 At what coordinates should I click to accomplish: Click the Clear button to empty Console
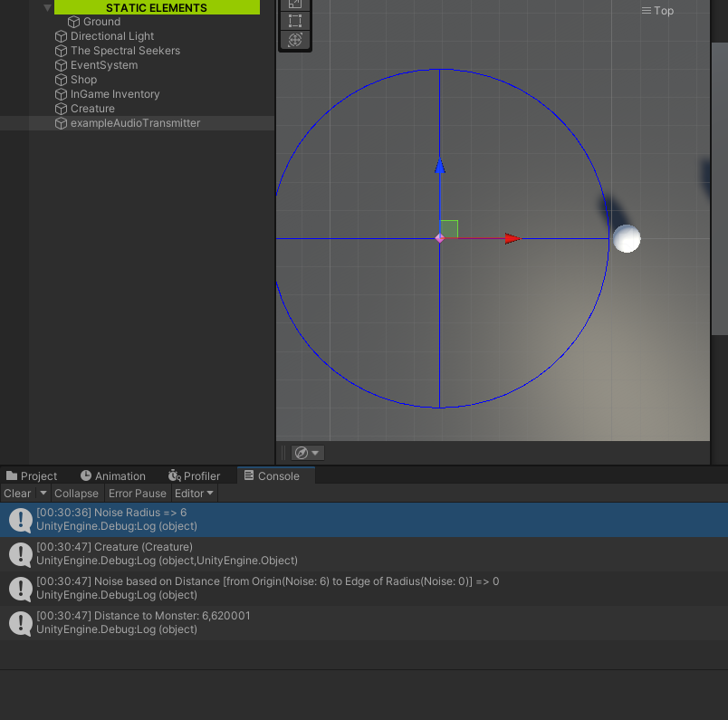(15, 494)
